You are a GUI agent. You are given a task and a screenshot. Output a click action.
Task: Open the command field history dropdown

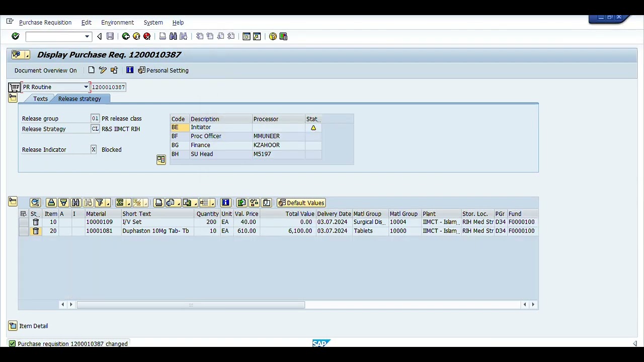pyautogui.click(x=87, y=36)
